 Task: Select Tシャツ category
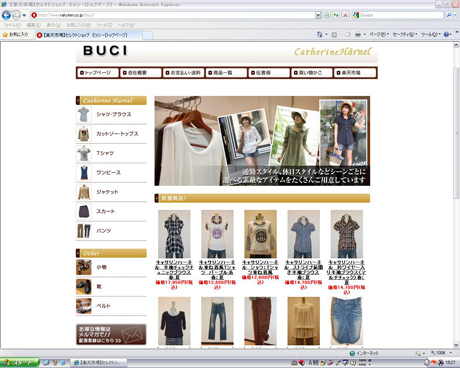pyautogui.click(x=111, y=153)
